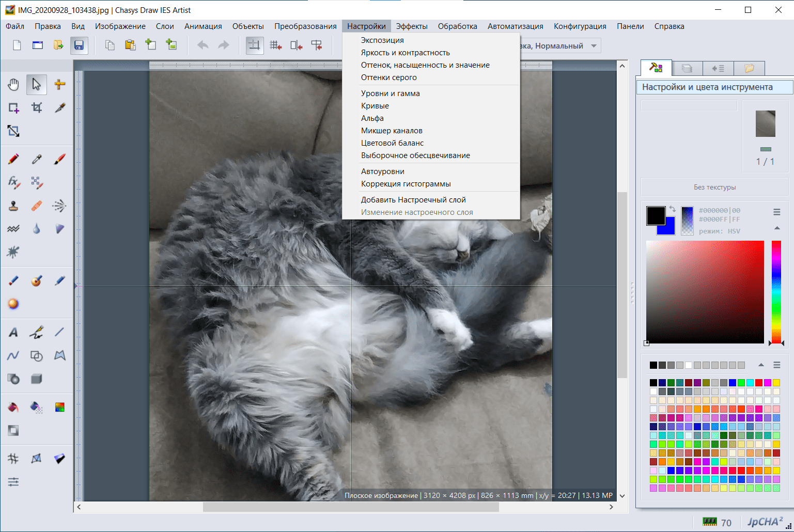Toggle the grid with red arrow button

(276, 45)
